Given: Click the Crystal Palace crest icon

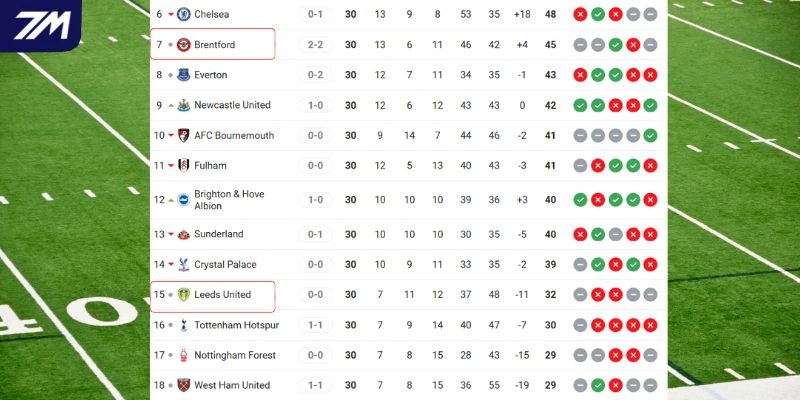Looking at the screenshot, I should (183, 265).
